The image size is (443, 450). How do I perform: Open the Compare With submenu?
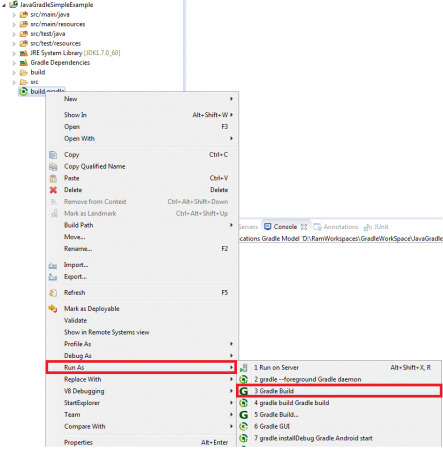(x=142, y=426)
